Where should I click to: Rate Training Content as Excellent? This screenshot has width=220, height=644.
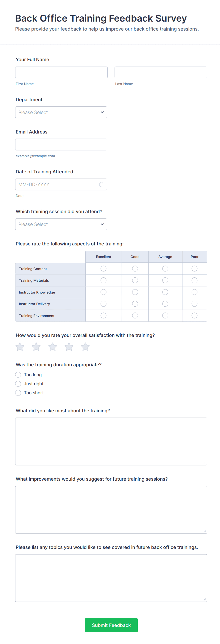coord(104,268)
